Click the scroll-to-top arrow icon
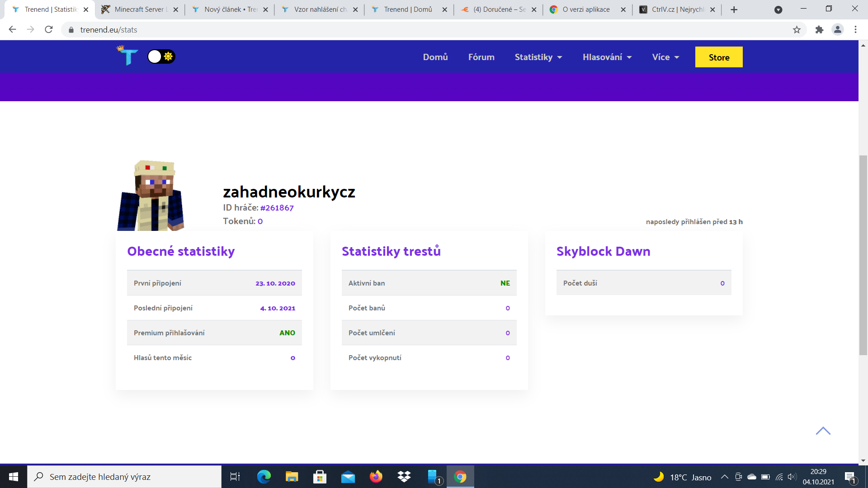This screenshot has height=488, width=868. (823, 431)
